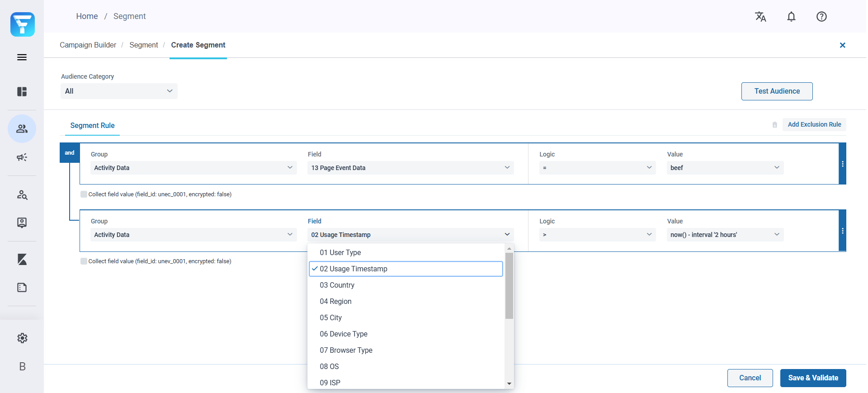The height and width of the screenshot is (393, 868).
Task: Enable collect field value for unev_0001
Action: pyautogui.click(x=84, y=261)
